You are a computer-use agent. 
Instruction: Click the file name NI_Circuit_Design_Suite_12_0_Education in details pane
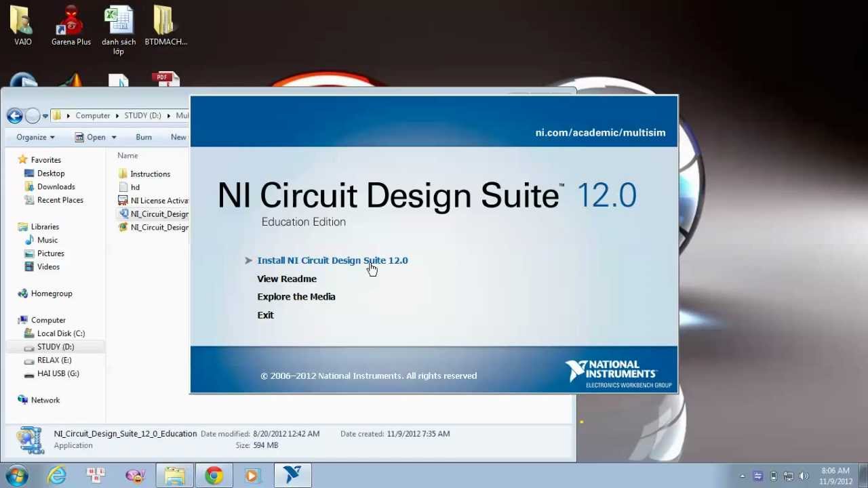tap(125, 434)
